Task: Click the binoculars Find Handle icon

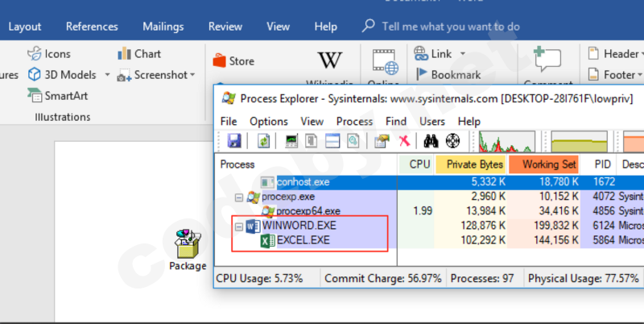Action: pyautogui.click(x=431, y=141)
